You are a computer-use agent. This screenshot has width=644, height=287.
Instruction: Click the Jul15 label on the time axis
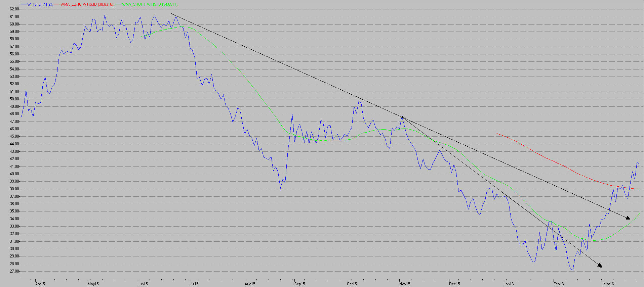click(194, 284)
